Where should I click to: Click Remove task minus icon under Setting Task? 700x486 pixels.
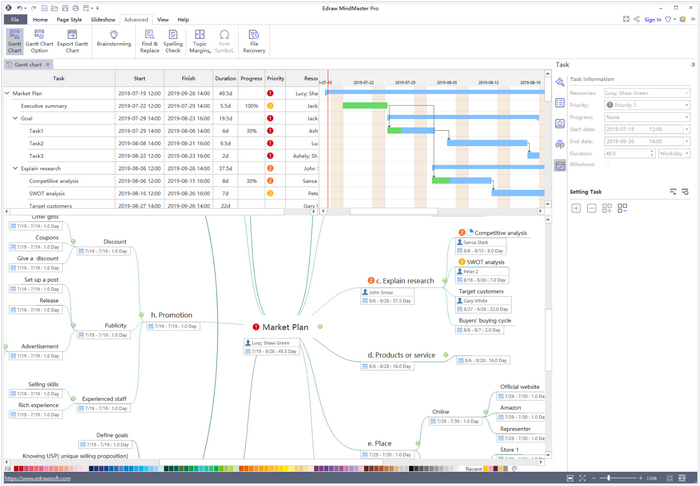click(x=592, y=208)
